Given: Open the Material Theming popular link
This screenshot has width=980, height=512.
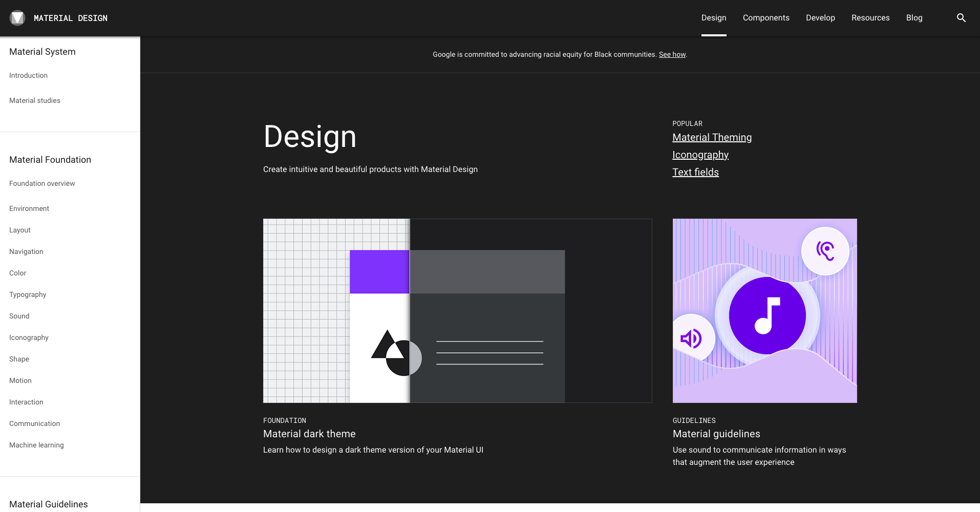Looking at the screenshot, I should point(712,137).
